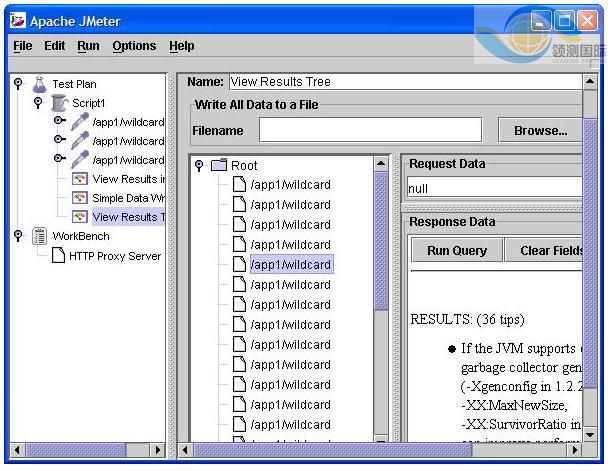Image resolution: width=612 pixels, height=471 pixels.
Task: Select the Root label in results tree
Action: coord(244,165)
